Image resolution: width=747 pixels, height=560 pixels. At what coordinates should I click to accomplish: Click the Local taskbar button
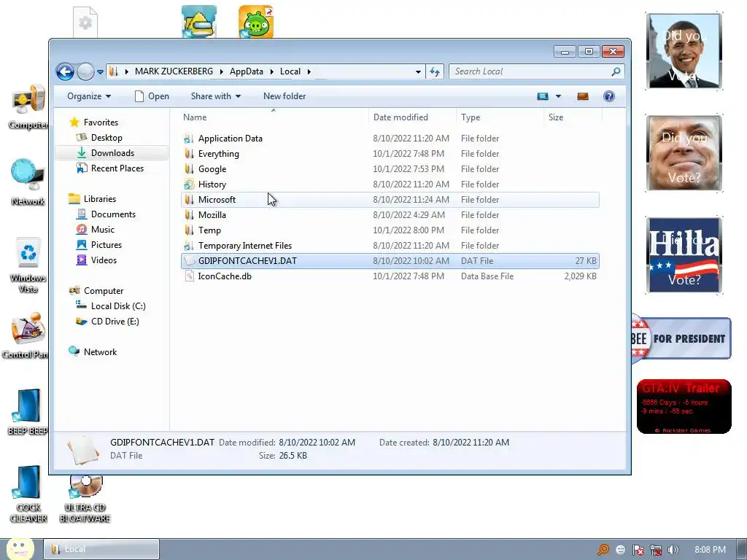coord(101,549)
